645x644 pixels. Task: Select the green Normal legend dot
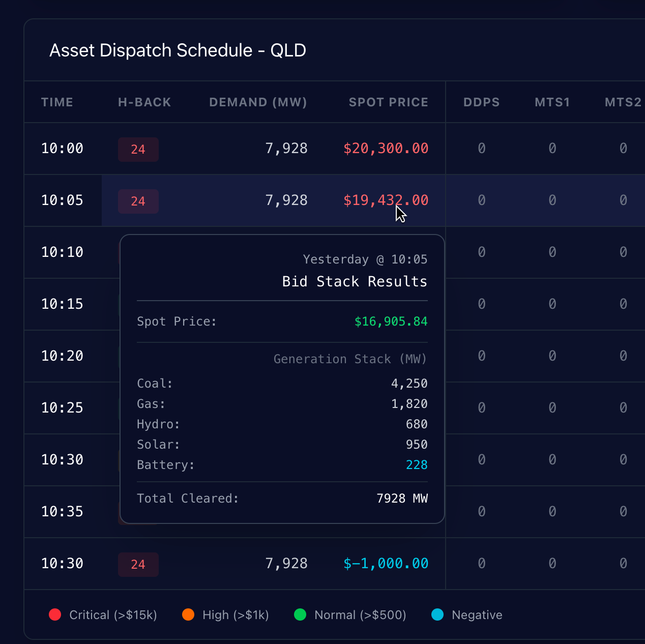(x=300, y=614)
